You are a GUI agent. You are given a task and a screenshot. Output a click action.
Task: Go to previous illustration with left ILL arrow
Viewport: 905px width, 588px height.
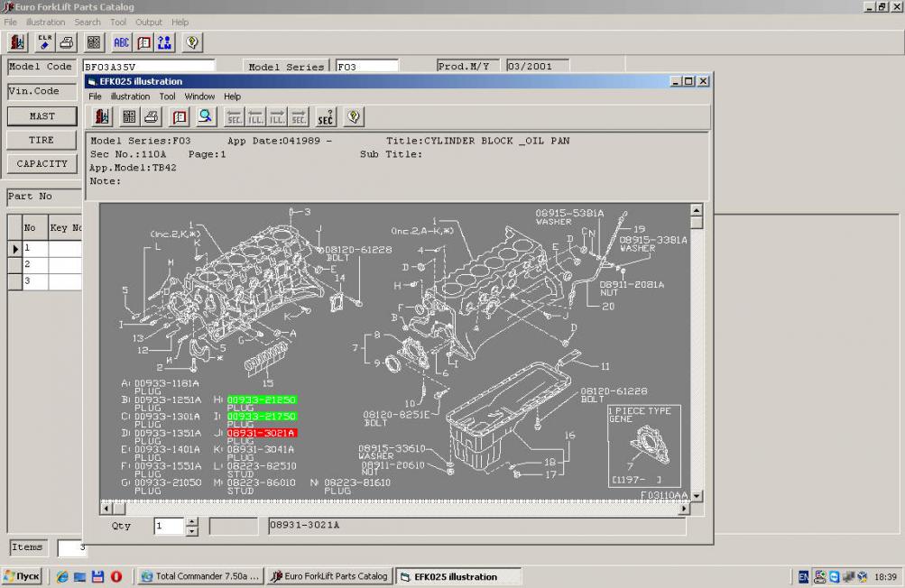(x=255, y=117)
